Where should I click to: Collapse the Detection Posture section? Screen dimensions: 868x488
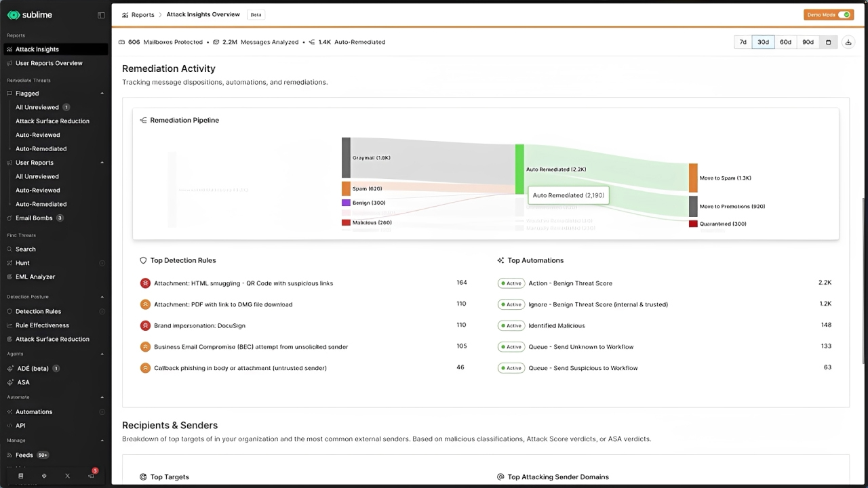102,297
